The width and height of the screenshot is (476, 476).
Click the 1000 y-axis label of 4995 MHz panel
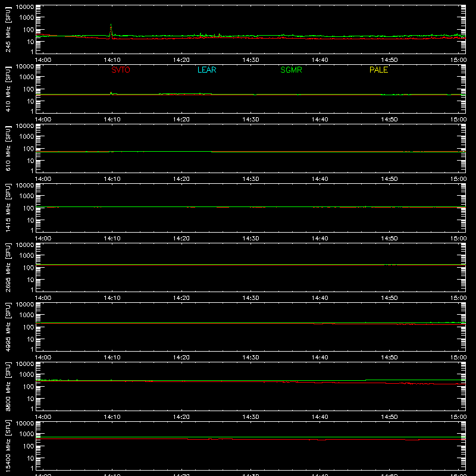(27, 315)
